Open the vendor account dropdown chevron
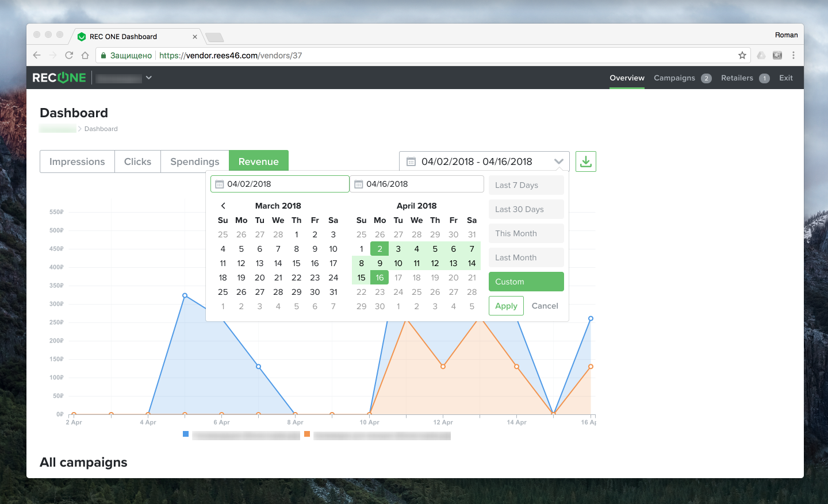 [x=148, y=78]
